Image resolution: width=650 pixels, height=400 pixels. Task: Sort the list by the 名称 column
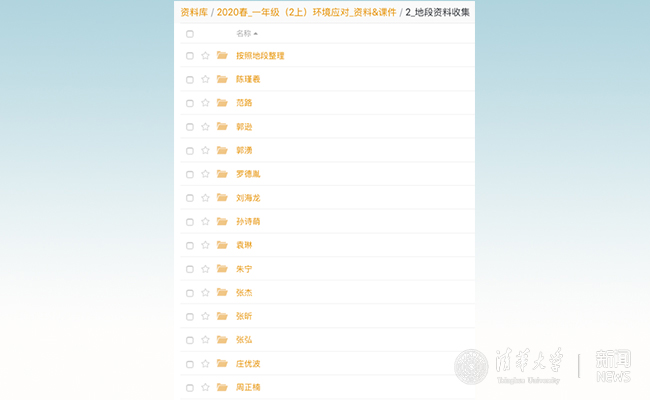pyautogui.click(x=246, y=34)
